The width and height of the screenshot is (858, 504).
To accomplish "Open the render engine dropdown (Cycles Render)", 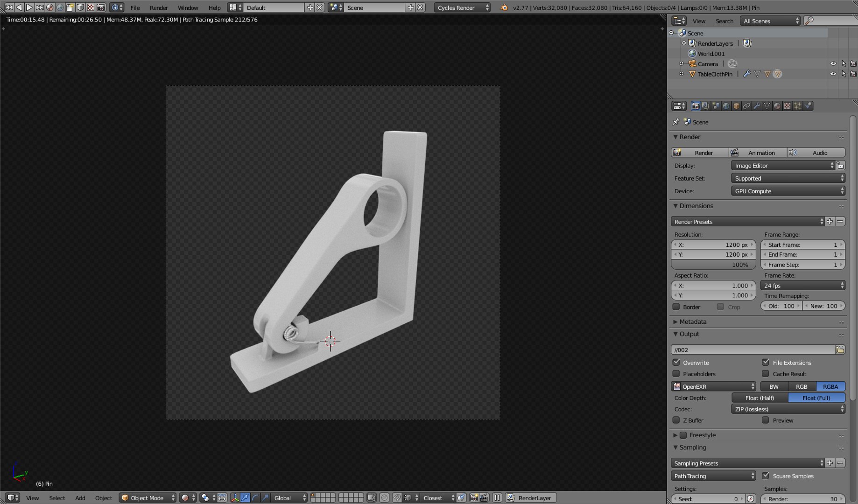I will coord(462,7).
